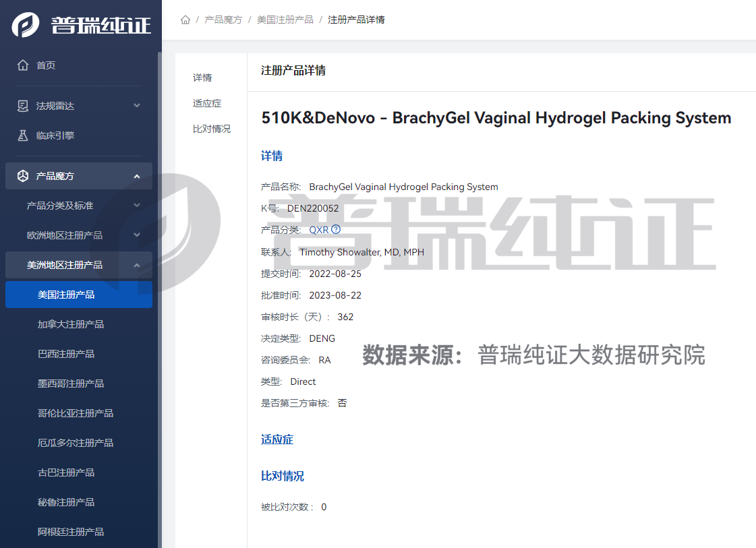Viewport: 756px width, 548px height.
Task: Click the 510K&DeNovo product title
Action: tap(496, 118)
